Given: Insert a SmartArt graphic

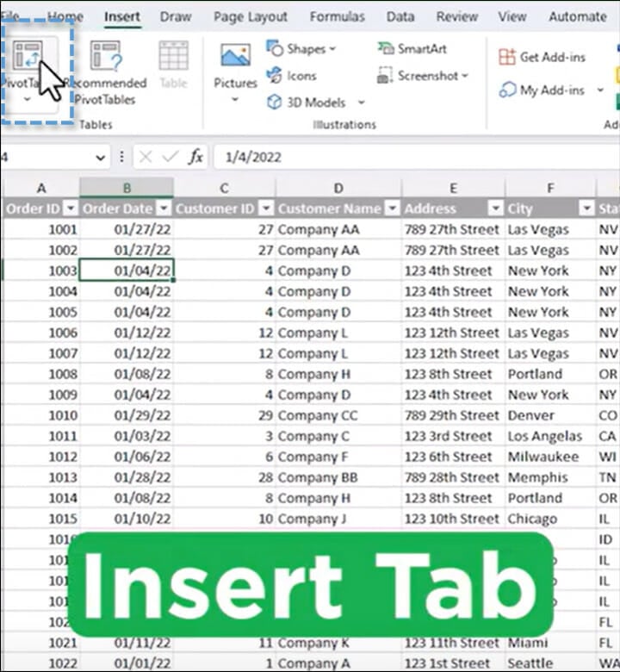Looking at the screenshot, I should 412,49.
